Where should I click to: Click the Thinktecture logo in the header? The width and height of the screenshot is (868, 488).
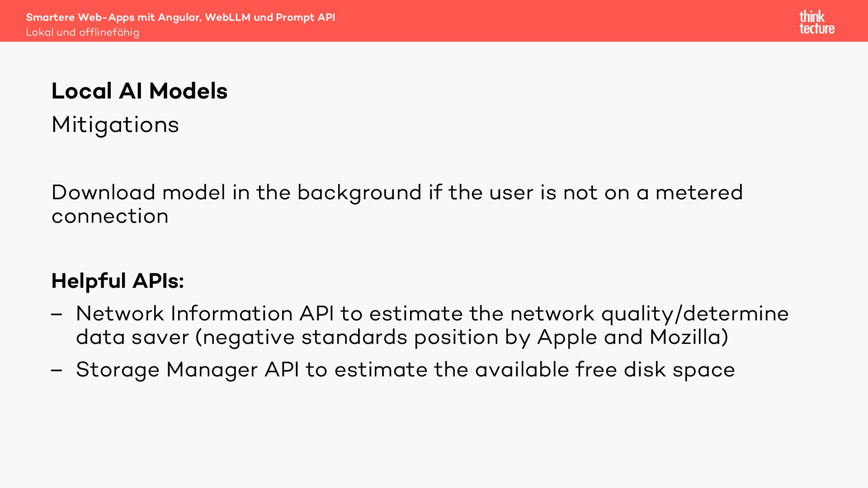(816, 22)
